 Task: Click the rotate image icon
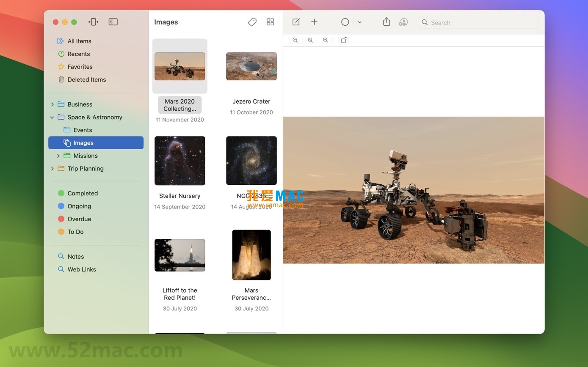click(x=344, y=40)
